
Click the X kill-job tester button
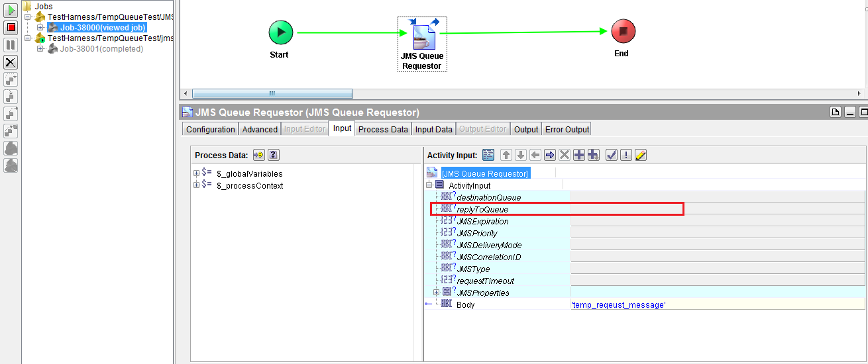11,62
